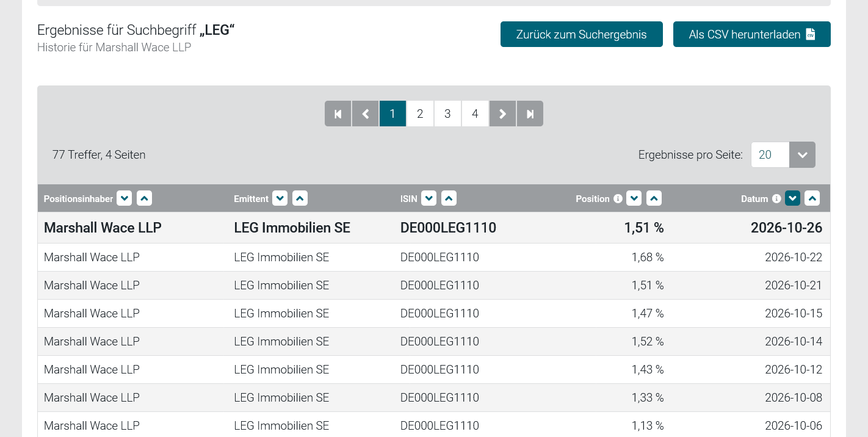
Task: Sort Position column descending
Action: pyautogui.click(x=634, y=198)
